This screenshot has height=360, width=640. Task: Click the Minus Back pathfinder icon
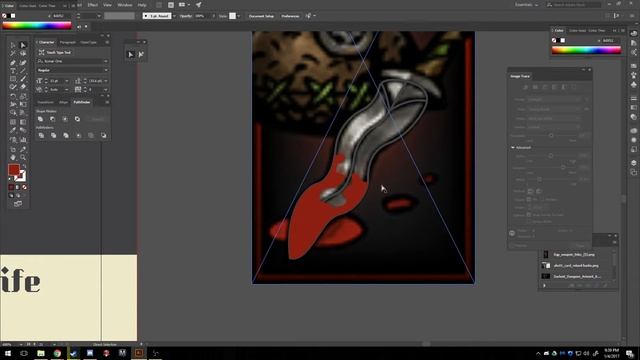tap(104, 135)
